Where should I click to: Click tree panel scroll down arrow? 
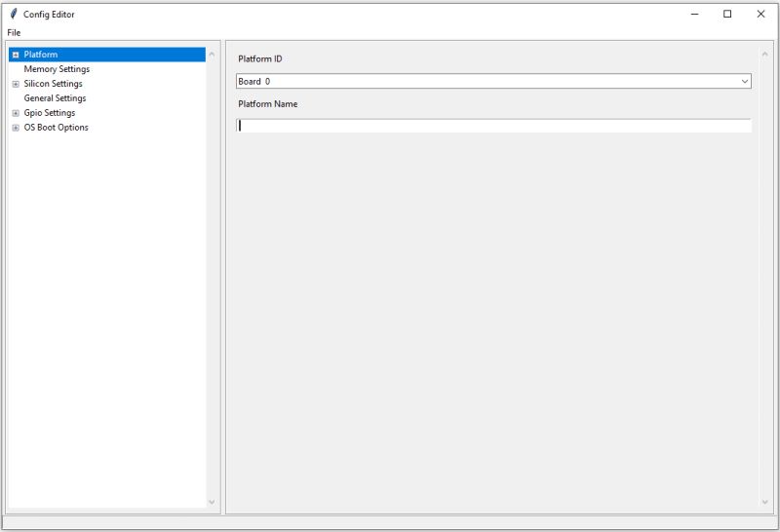(212, 502)
